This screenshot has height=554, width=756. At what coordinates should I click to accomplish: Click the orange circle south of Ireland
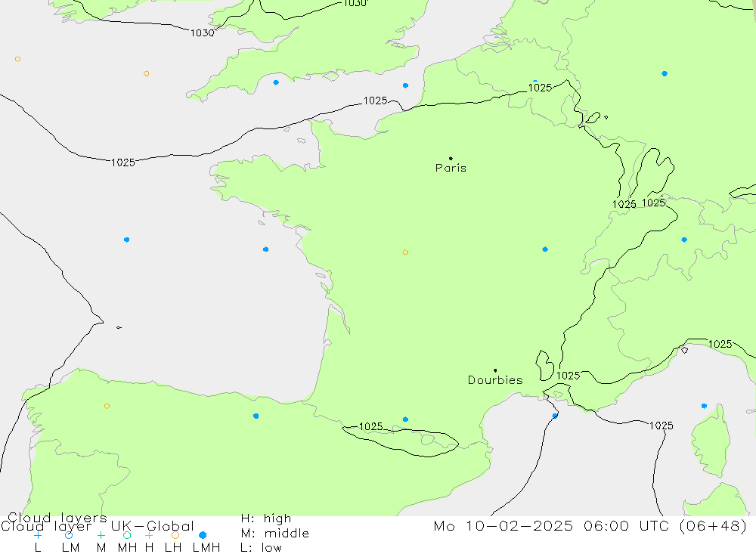146,74
